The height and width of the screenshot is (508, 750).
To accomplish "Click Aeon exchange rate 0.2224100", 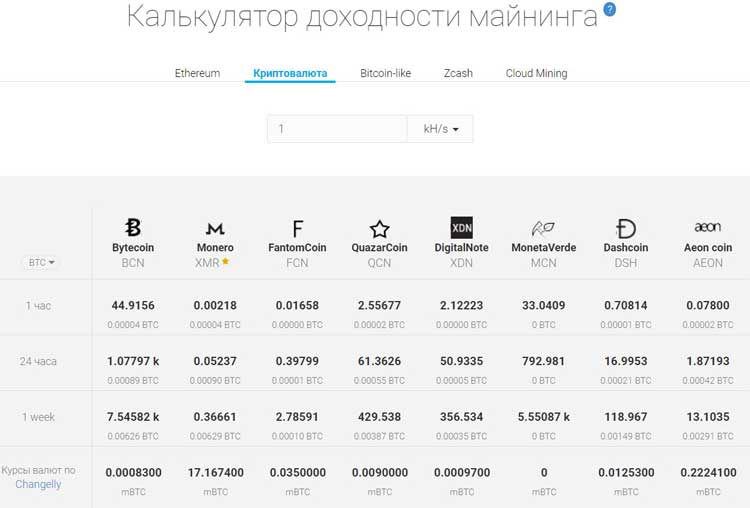I will 708,473.
